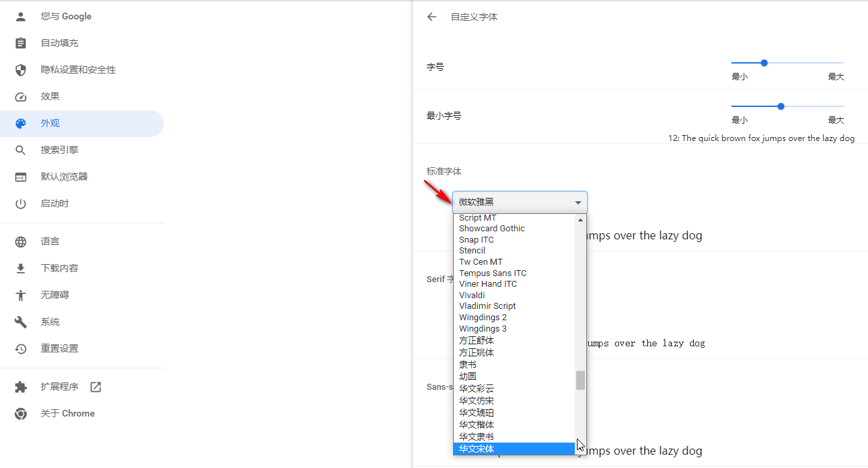Choose Tempus Sans ITC from the font list
Viewport: 868px width, 468px height.
click(514, 273)
